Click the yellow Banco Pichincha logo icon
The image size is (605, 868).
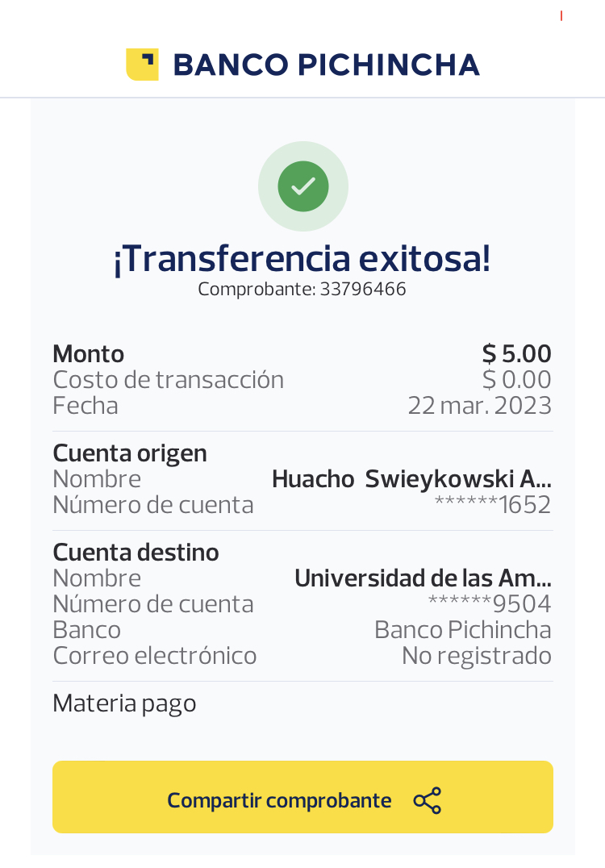pyautogui.click(x=142, y=65)
